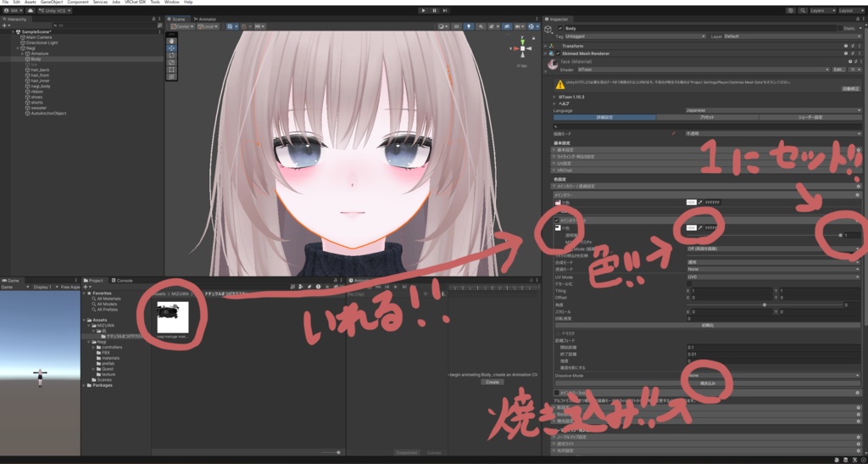Select the プリセット tab in Inspector
The image size is (868, 464).
click(x=707, y=117)
